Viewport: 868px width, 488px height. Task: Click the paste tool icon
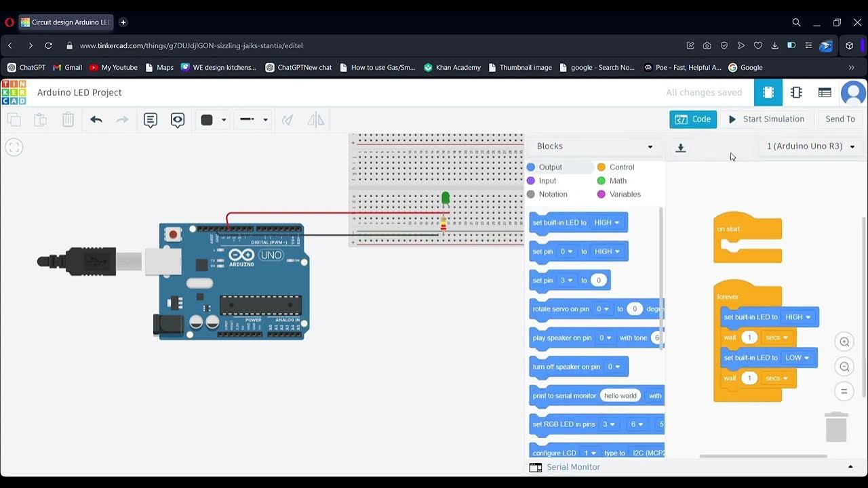click(x=41, y=120)
